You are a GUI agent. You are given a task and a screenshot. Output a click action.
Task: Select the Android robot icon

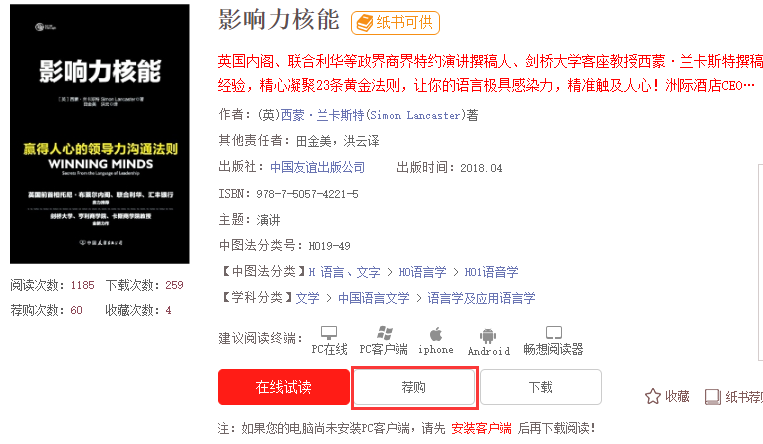[x=488, y=335]
